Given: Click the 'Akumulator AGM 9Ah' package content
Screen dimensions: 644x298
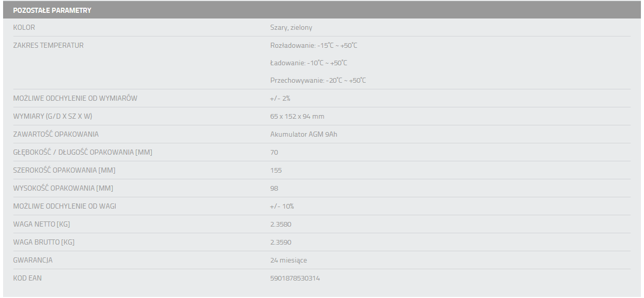Looking at the screenshot, I should click(x=303, y=134).
